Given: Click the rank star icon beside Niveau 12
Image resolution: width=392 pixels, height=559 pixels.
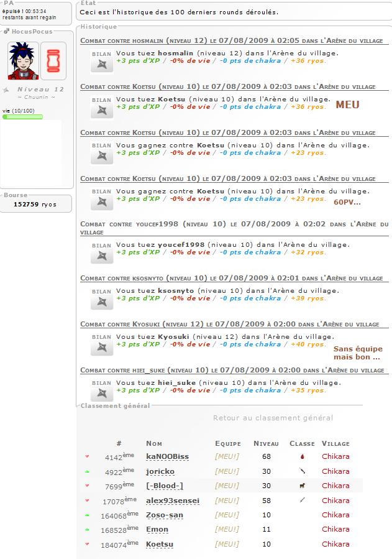Looking at the screenshot, I should tap(6, 90).
